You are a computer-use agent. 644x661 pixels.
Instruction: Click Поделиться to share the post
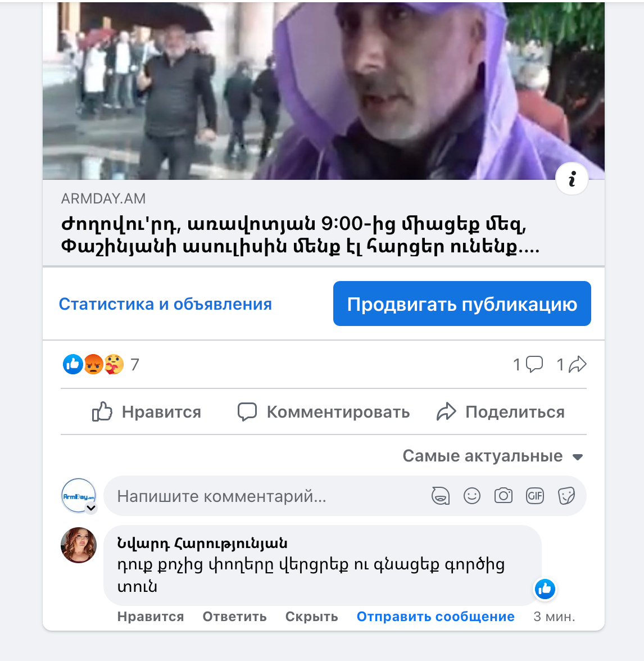(x=500, y=412)
